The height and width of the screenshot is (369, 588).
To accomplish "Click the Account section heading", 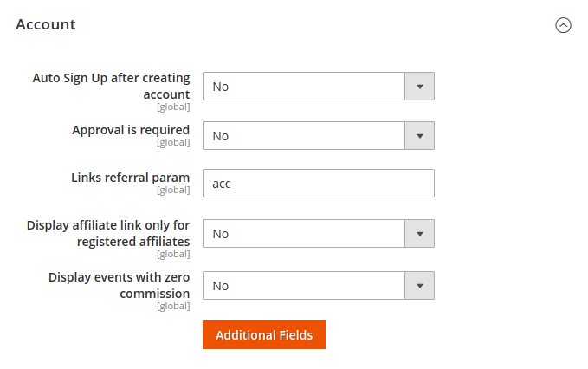I will (x=46, y=25).
